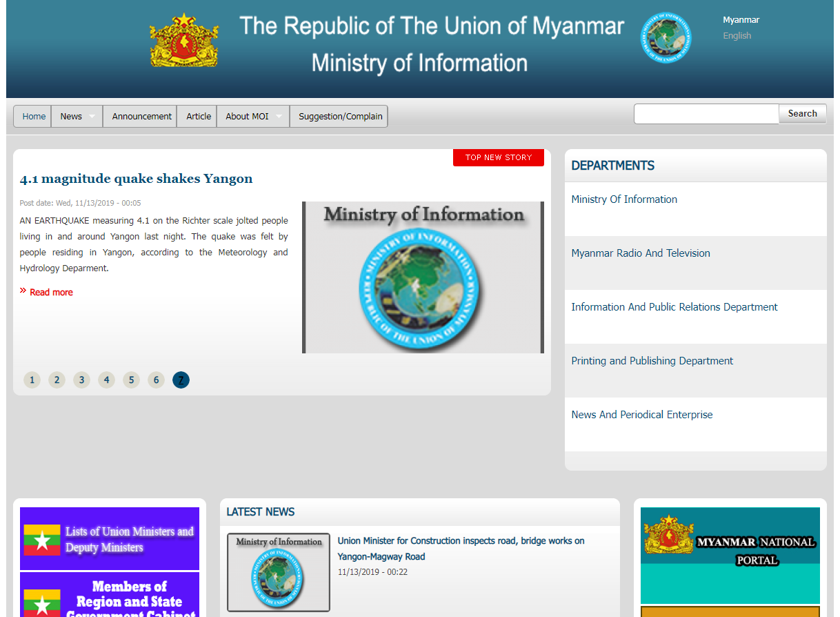Click the LATEST NEWS section heading

tap(261, 512)
